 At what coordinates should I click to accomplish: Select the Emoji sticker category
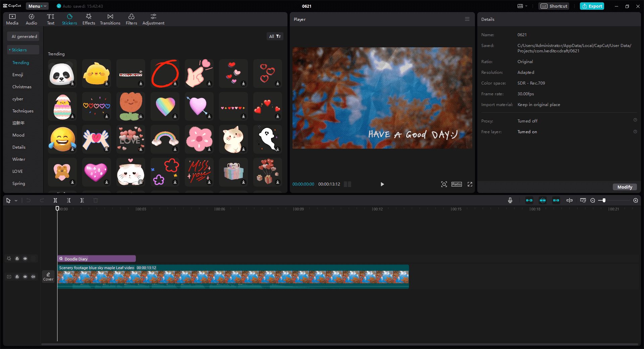(18, 74)
